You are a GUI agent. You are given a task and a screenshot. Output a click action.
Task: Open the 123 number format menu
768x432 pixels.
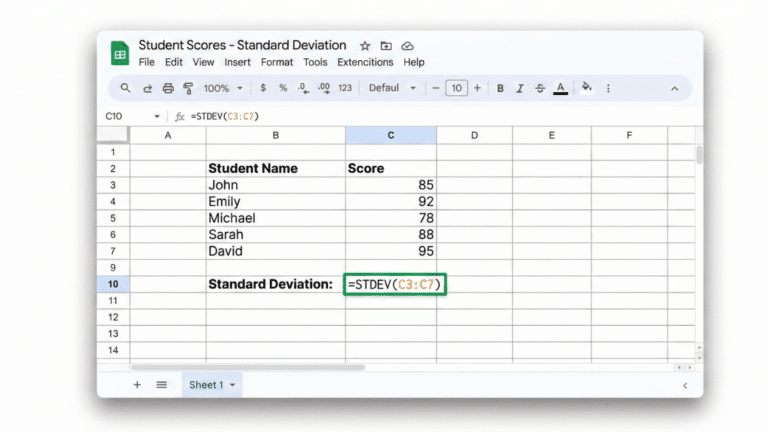tap(345, 88)
